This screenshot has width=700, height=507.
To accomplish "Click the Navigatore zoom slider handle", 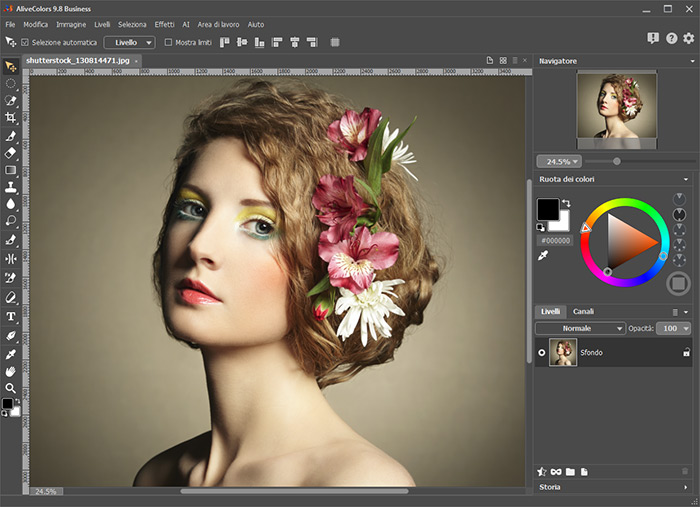I will pyautogui.click(x=617, y=162).
